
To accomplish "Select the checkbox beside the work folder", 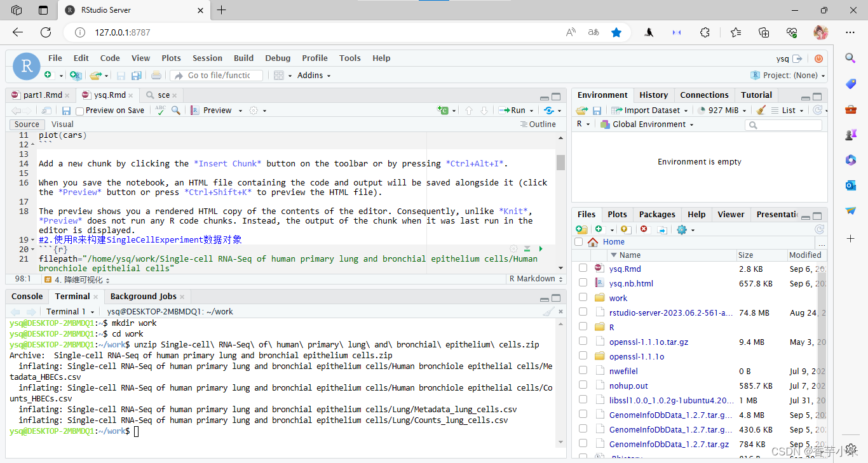I will tap(583, 297).
